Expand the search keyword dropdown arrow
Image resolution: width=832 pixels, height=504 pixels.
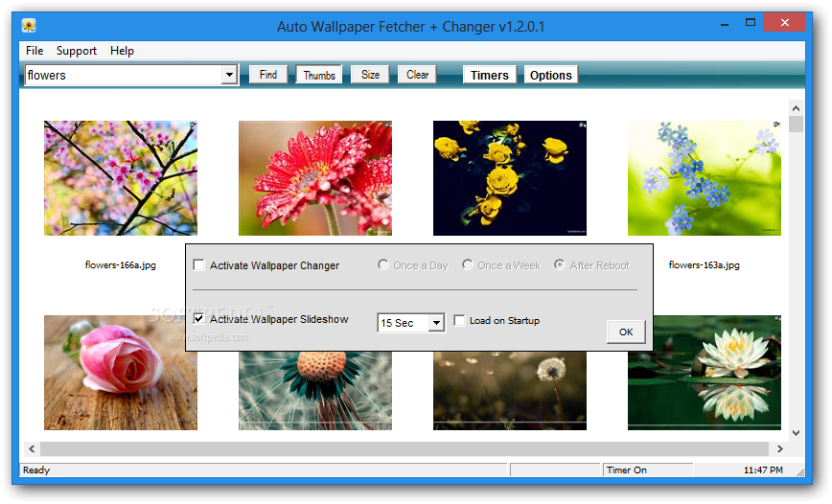pos(229,75)
